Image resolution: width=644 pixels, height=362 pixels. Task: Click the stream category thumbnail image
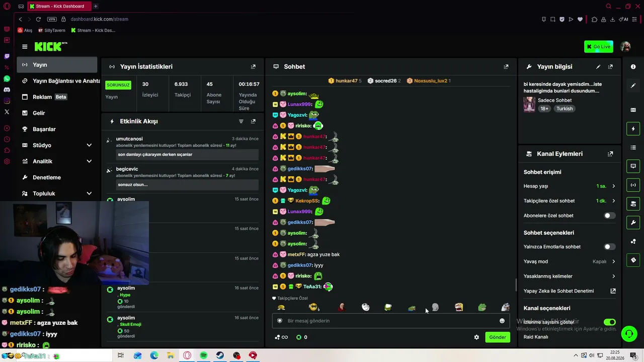529,104
